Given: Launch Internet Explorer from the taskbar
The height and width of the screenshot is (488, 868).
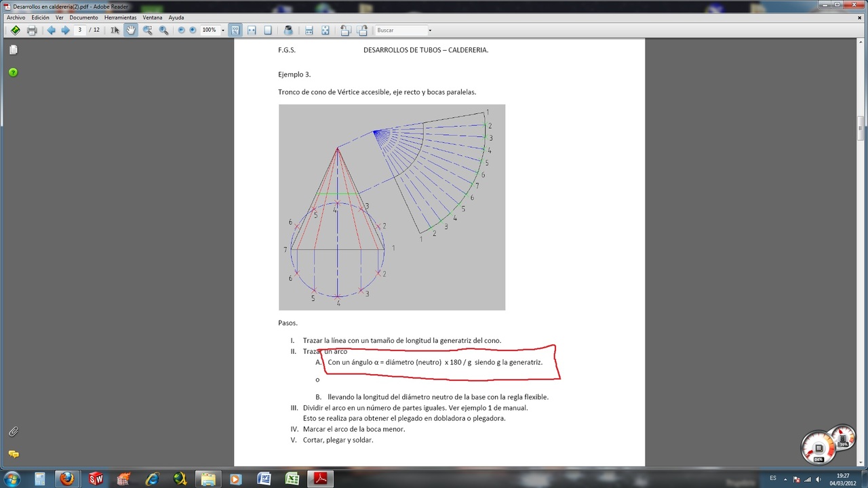Looking at the screenshot, I should 152,479.
